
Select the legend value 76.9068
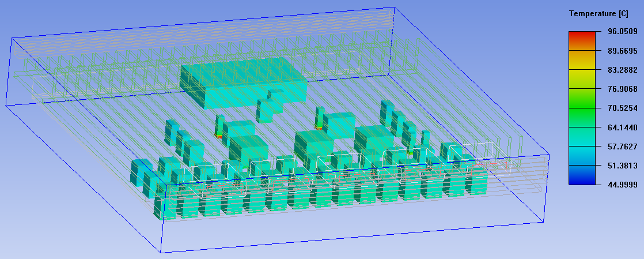[x=622, y=89]
